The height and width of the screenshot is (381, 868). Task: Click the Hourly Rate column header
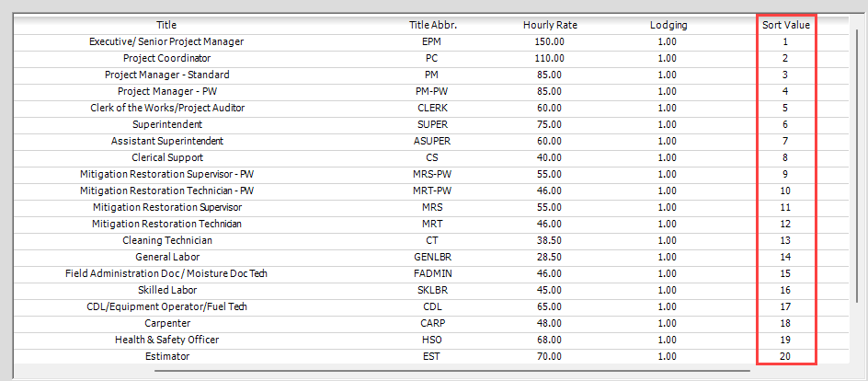point(550,25)
